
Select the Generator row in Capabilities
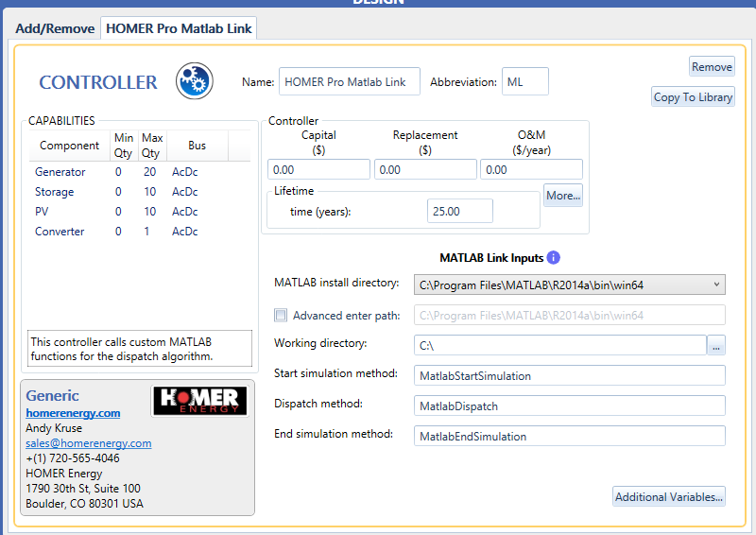(x=60, y=172)
